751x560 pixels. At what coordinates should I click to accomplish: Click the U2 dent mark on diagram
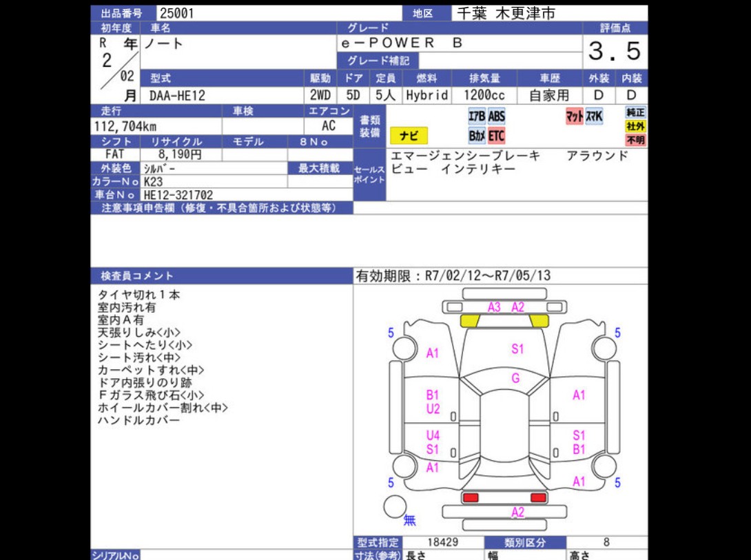tap(433, 408)
